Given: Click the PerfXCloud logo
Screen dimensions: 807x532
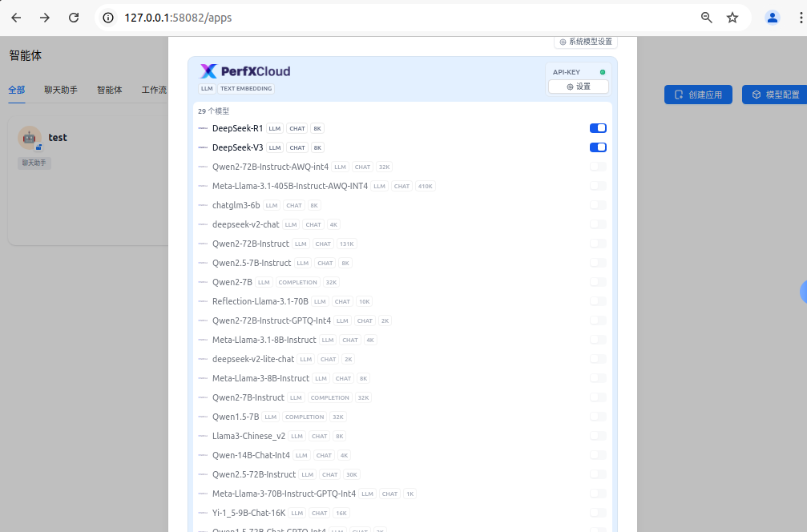Looking at the screenshot, I should click(245, 71).
